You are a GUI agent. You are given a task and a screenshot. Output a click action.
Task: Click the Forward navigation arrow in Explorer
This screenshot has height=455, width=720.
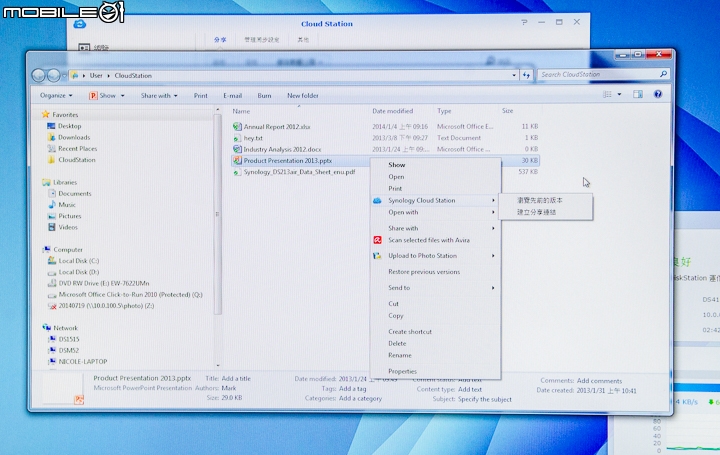click(x=54, y=75)
